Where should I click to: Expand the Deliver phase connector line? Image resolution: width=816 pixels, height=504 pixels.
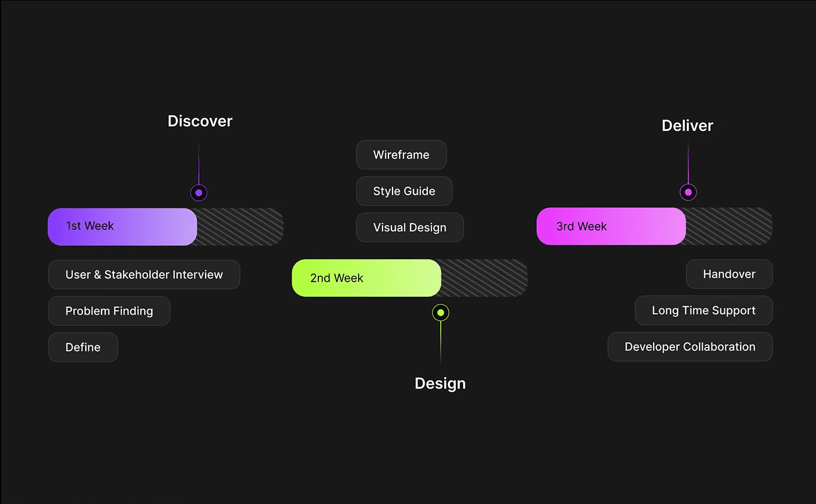(x=688, y=164)
